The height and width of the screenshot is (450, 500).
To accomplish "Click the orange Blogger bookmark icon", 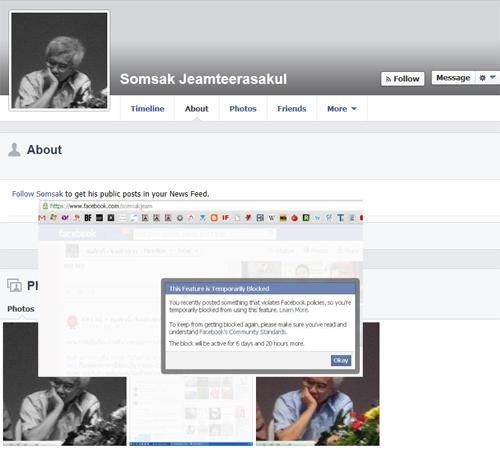I will pyautogui.click(x=214, y=218).
